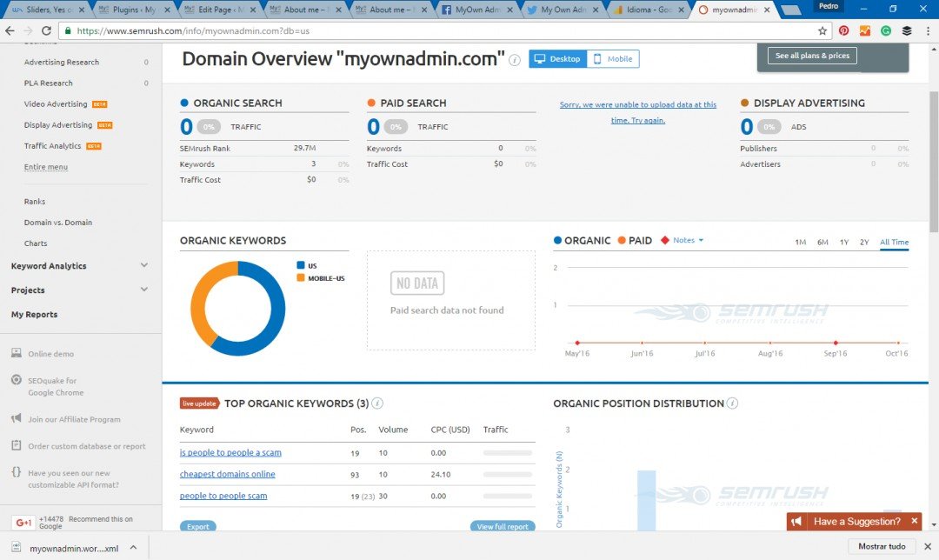The height and width of the screenshot is (560, 939).
Task: Close the Have a Suggestion banner
Action: pyautogui.click(x=915, y=521)
